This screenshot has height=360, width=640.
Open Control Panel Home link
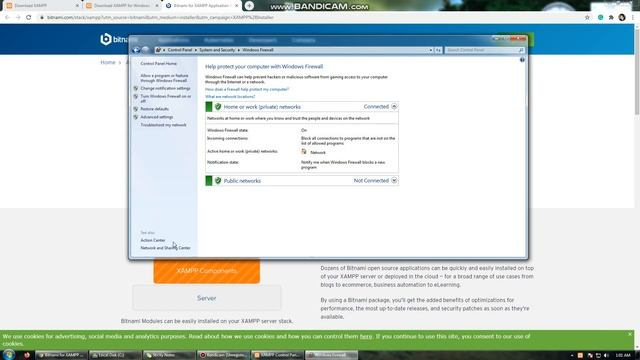[x=158, y=63]
